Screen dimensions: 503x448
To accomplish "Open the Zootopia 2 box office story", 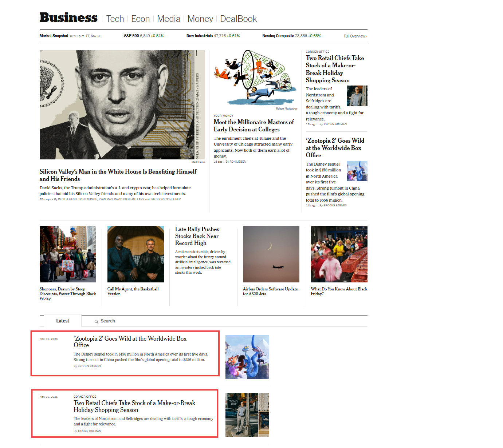I will 335,148.
